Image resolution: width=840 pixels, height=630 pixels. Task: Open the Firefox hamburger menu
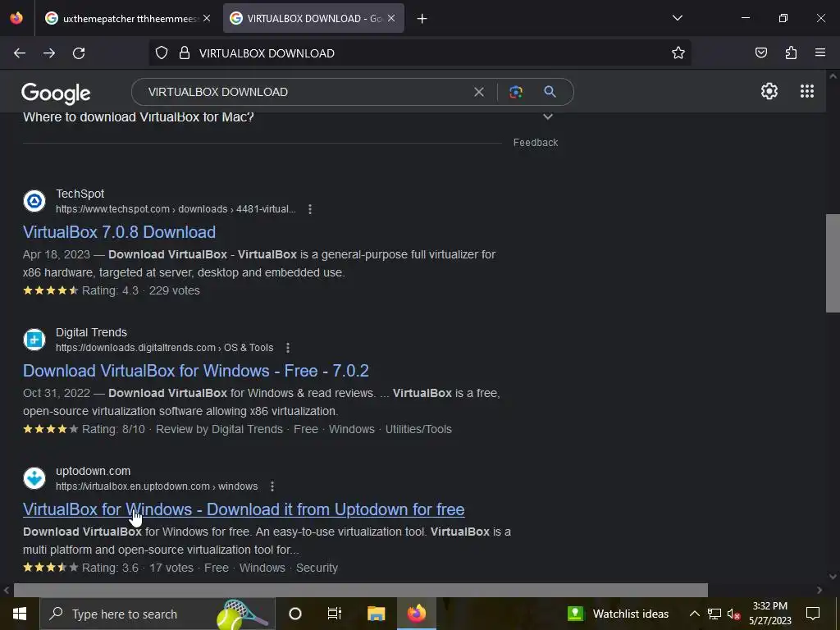820,53
